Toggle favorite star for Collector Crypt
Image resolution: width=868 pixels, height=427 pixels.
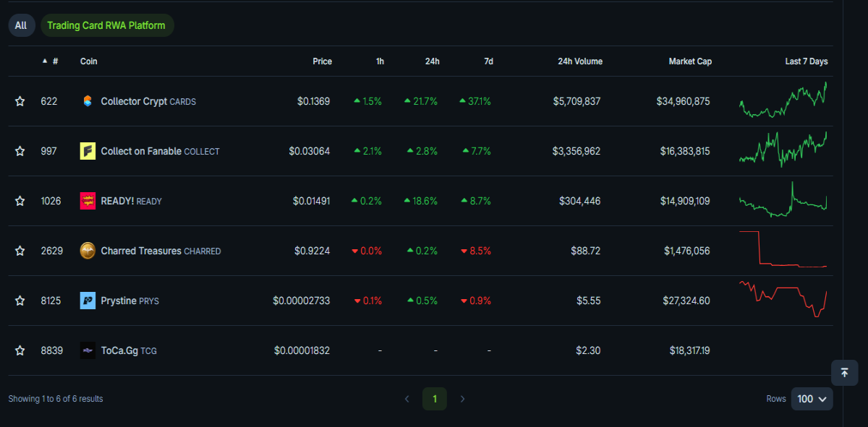click(20, 101)
